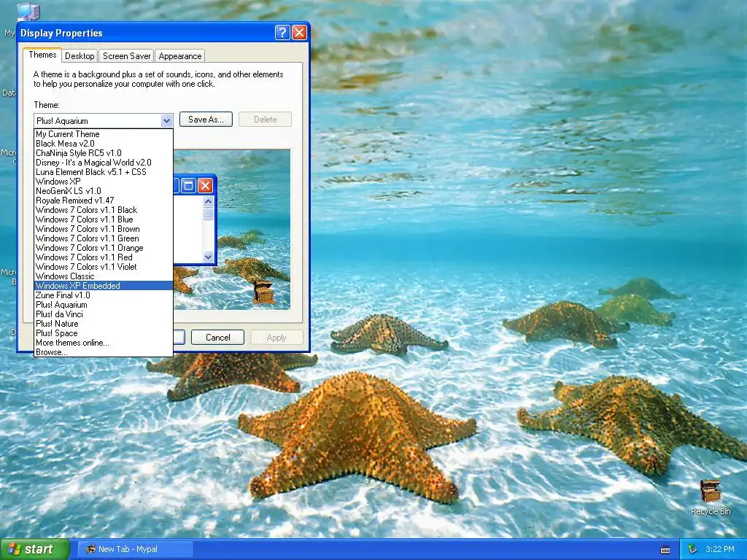Collapse the Theme combo box arrow

(x=166, y=121)
